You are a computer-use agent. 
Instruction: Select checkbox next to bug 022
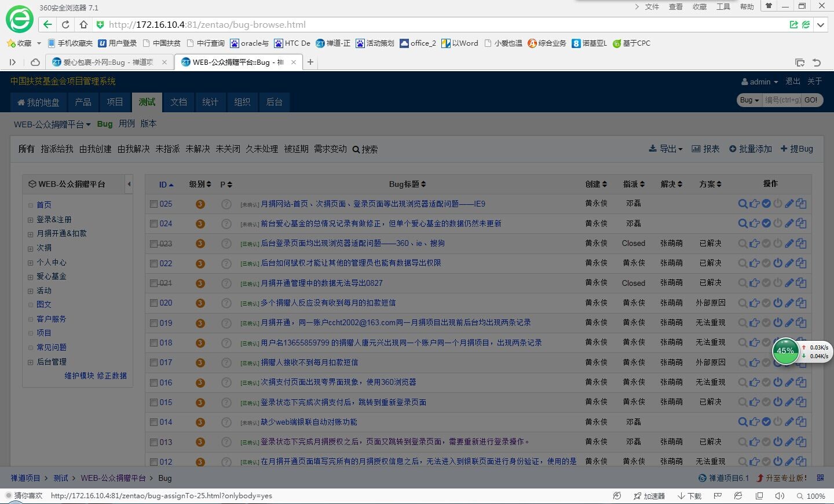tap(153, 263)
